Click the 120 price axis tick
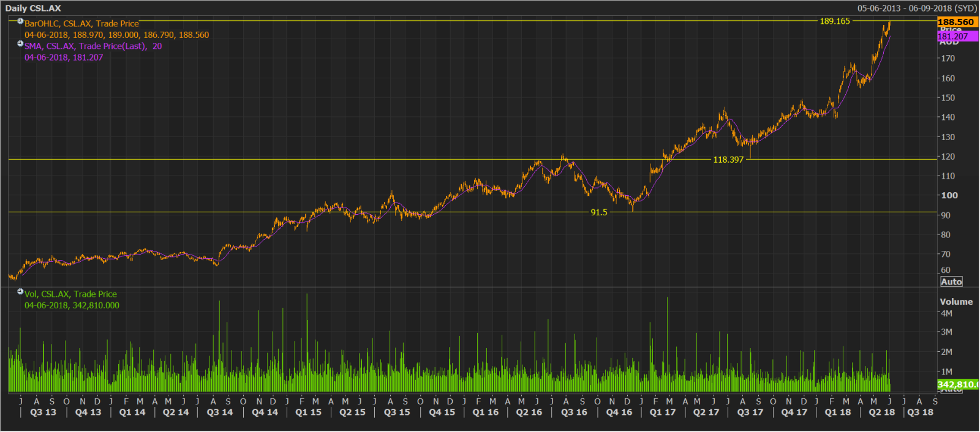Screen dimensions: 980x432 coord(948,157)
